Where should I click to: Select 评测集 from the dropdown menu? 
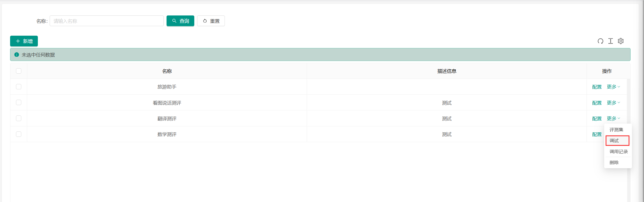coord(616,130)
